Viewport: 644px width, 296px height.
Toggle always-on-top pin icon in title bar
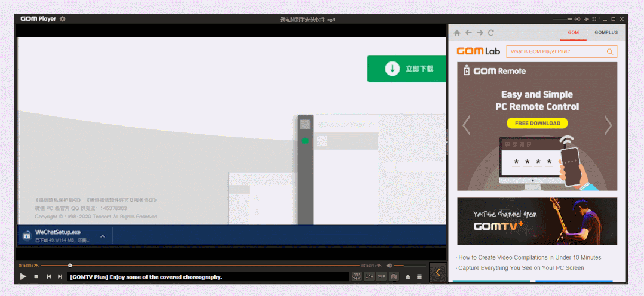pos(587,19)
